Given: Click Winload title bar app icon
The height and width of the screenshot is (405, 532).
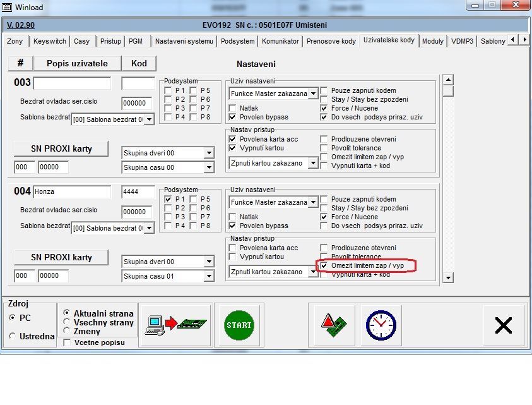Looking at the screenshot, I should [7, 6].
